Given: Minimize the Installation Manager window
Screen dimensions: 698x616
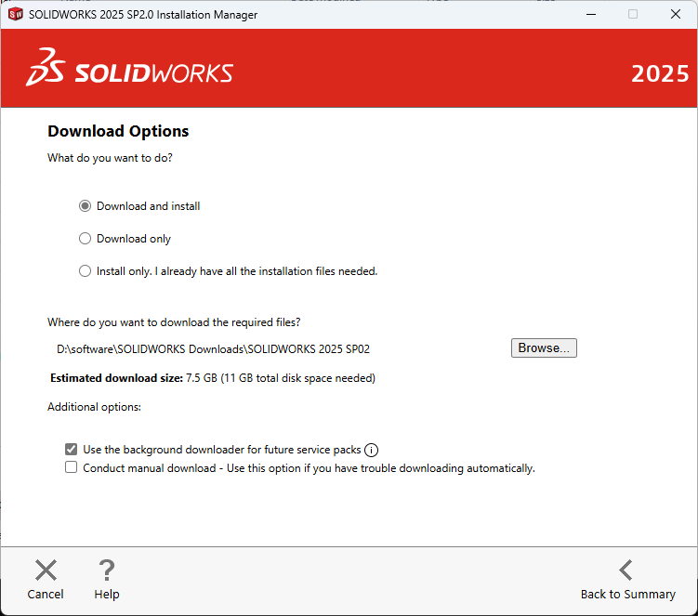Looking at the screenshot, I should click(590, 14).
